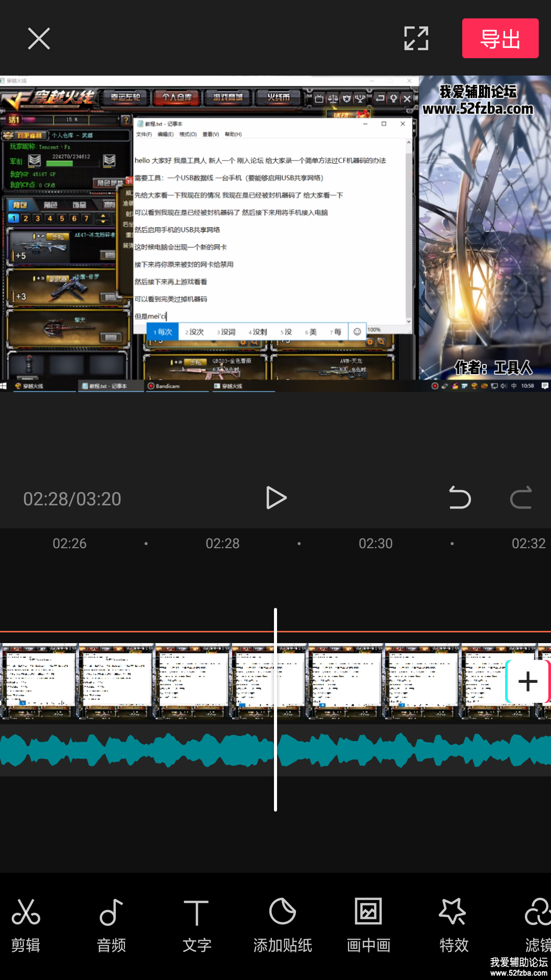Tap the video preview frame
This screenshot has width=551, height=980.
pyautogui.click(x=275, y=234)
